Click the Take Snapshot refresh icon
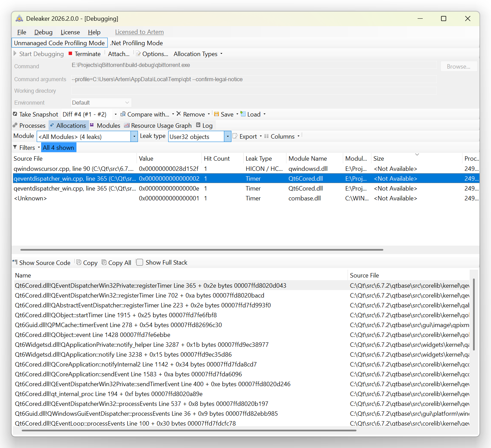Image resolution: width=491 pixels, height=448 pixels. click(15, 114)
